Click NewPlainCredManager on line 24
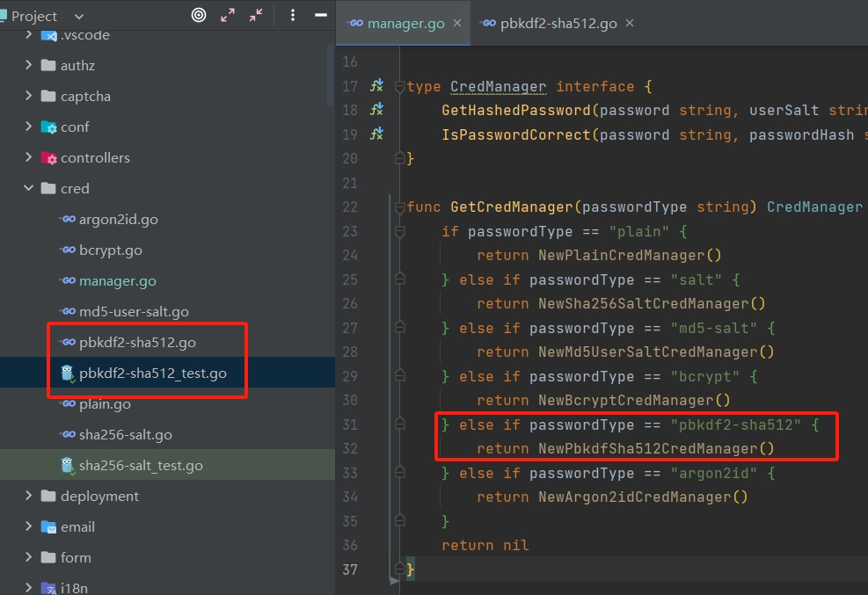Viewport: 868px width, 595px height. click(622, 256)
